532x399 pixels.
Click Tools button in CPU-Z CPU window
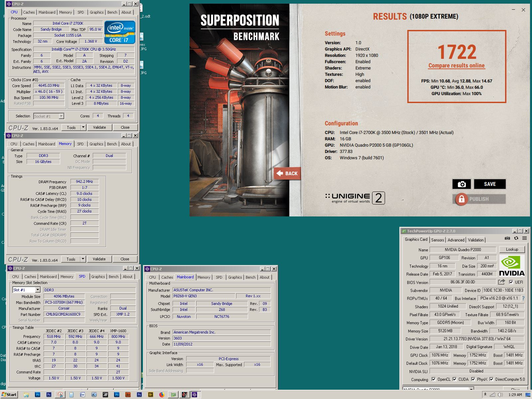[x=71, y=127]
